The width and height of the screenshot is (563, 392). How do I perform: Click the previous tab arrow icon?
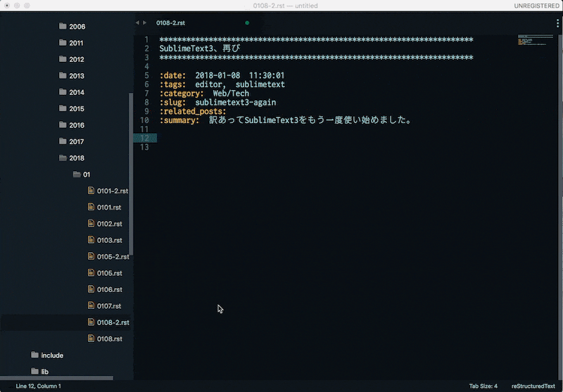[137, 23]
